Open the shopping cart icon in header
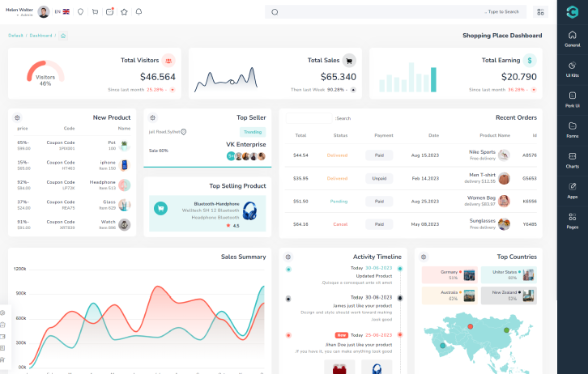Image resolution: width=588 pixels, height=374 pixels. [95, 12]
